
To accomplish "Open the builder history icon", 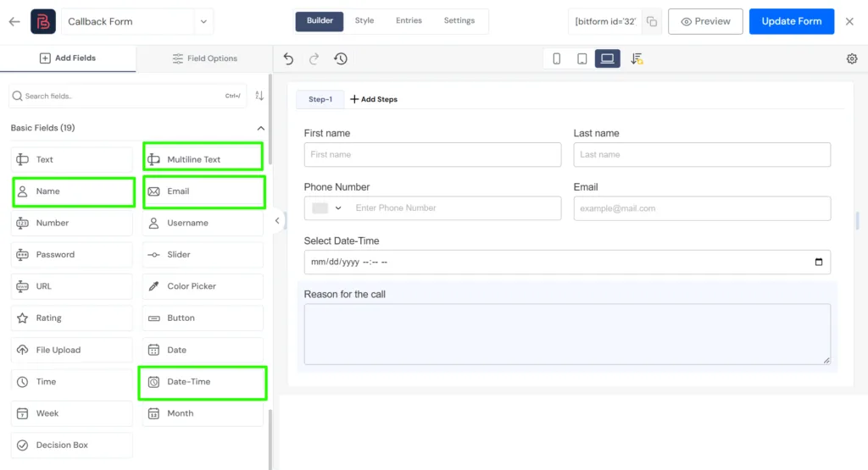I will (341, 58).
